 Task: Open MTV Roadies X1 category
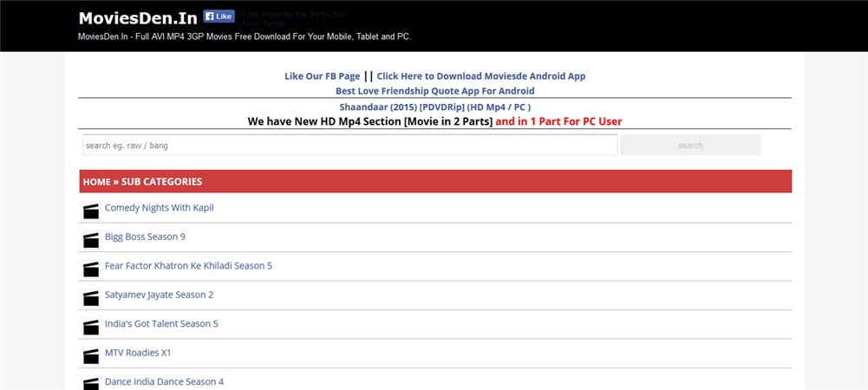[138, 353]
